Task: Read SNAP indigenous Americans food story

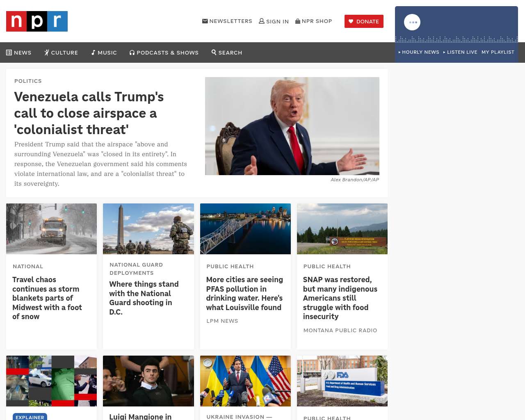Action: [x=340, y=298]
